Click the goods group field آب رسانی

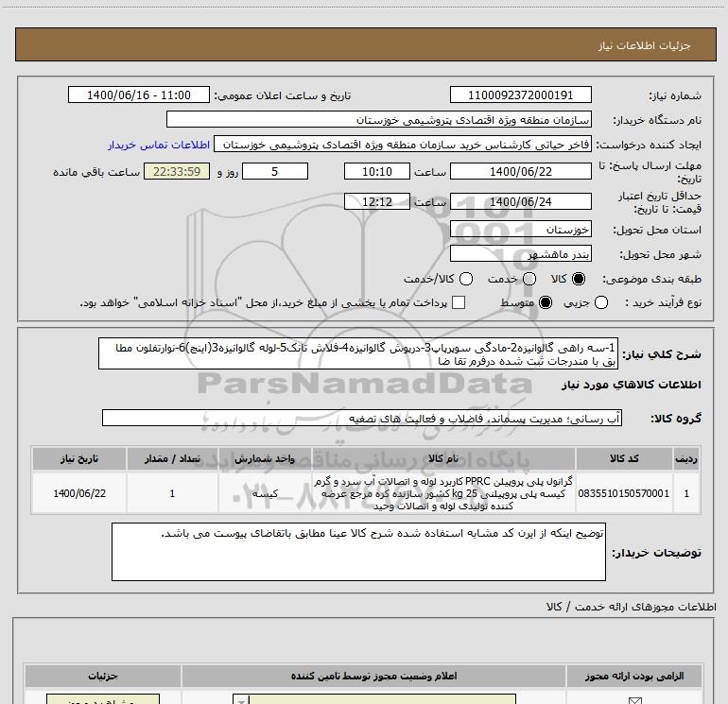[362, 418]
